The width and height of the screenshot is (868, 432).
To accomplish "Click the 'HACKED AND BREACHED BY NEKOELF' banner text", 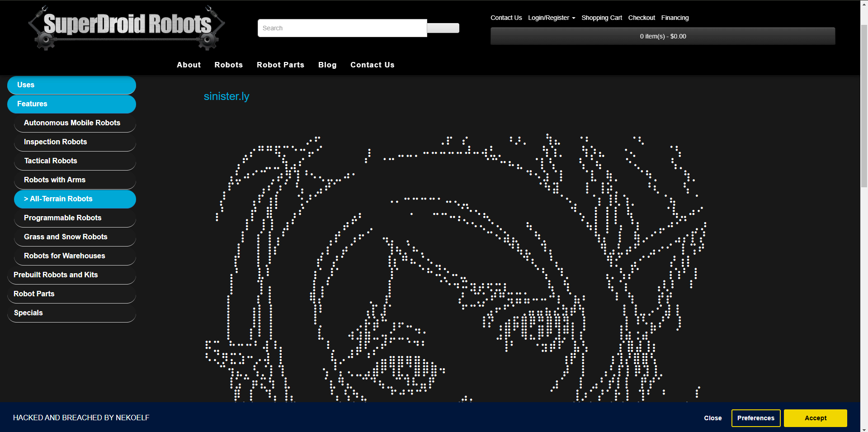I will pos(81,418).
